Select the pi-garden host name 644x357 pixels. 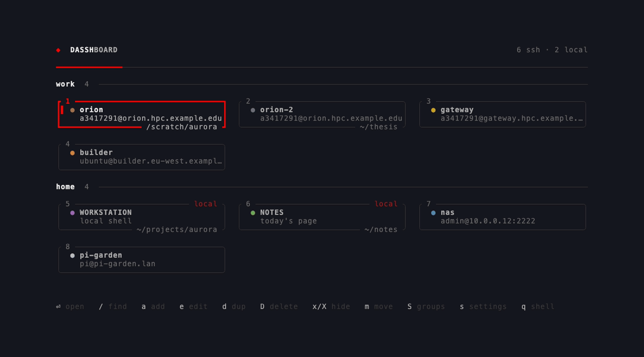[101, 255]
